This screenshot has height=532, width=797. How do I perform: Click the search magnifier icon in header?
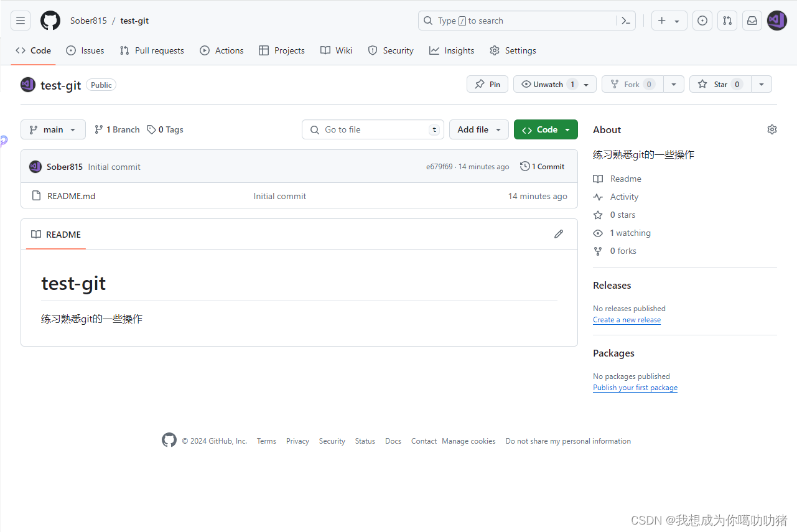pyautogui.click(x=428, y=21)
